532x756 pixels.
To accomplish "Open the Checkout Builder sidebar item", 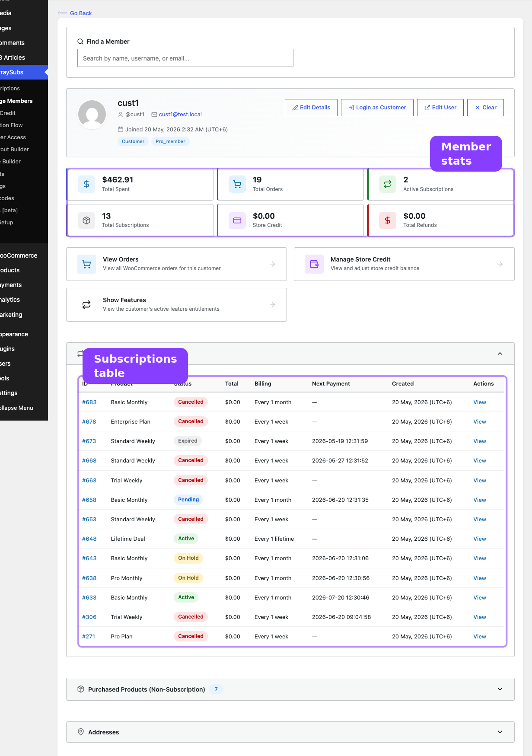I will click(24, 149).
